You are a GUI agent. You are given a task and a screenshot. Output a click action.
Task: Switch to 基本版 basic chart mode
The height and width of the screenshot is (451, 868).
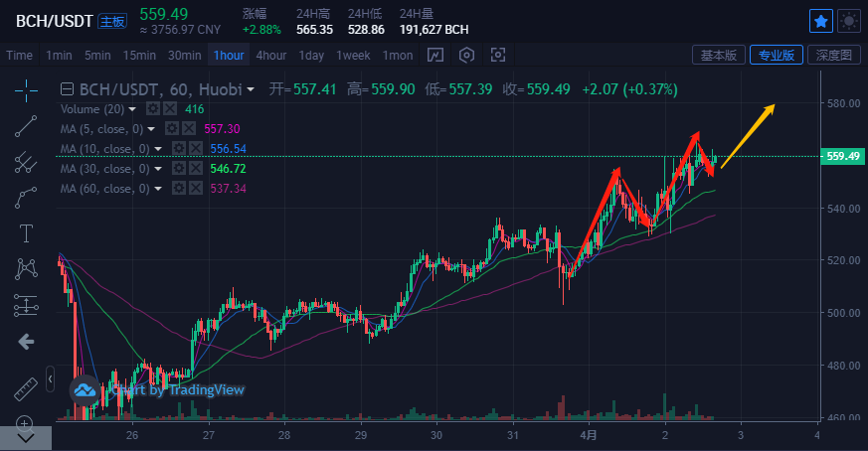click(719, 55)
